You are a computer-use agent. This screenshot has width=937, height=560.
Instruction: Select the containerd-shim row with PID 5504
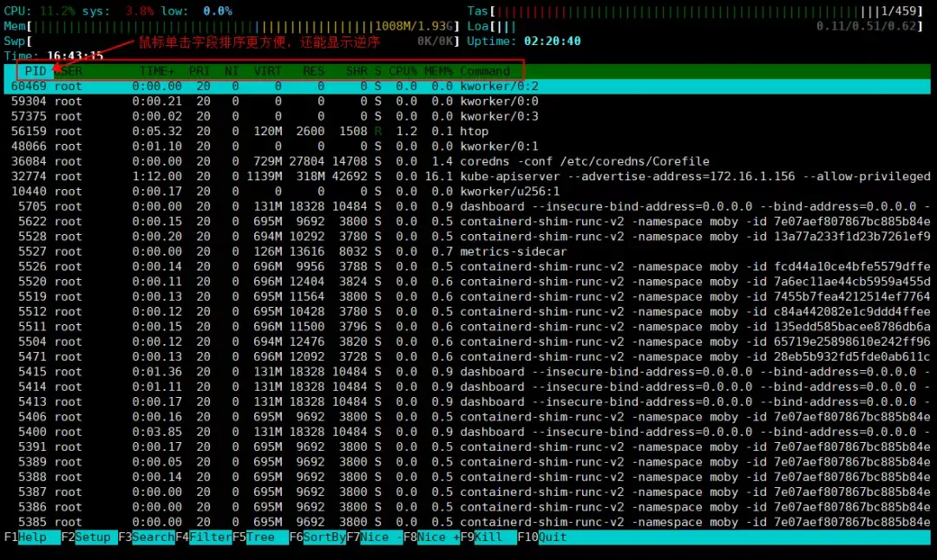click(x=468, y=342)
